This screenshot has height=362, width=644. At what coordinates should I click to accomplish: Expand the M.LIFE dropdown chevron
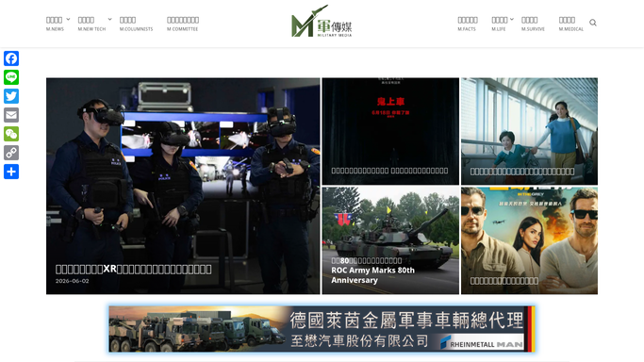[x=512, y=19]
